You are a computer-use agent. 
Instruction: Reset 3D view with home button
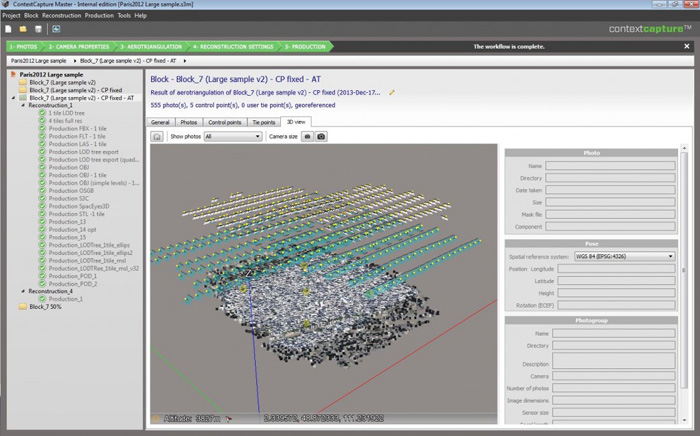click(x=157, y=136)
